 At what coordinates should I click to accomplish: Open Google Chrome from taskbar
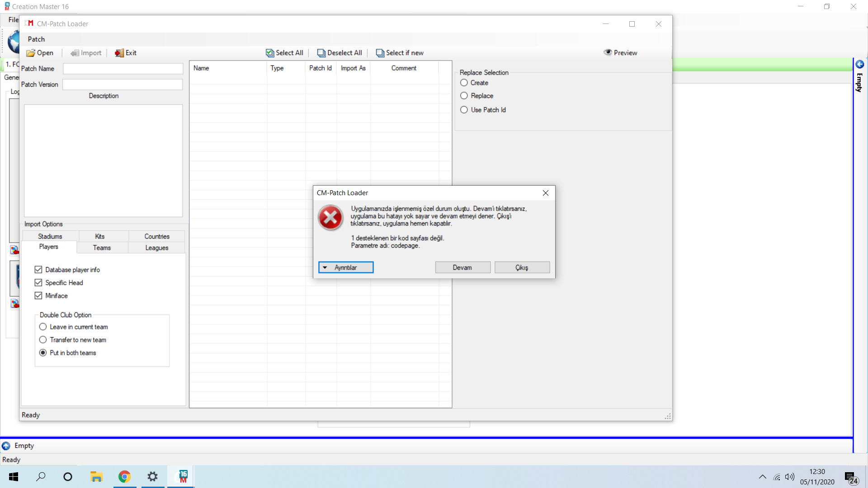[x=124, y=477]
